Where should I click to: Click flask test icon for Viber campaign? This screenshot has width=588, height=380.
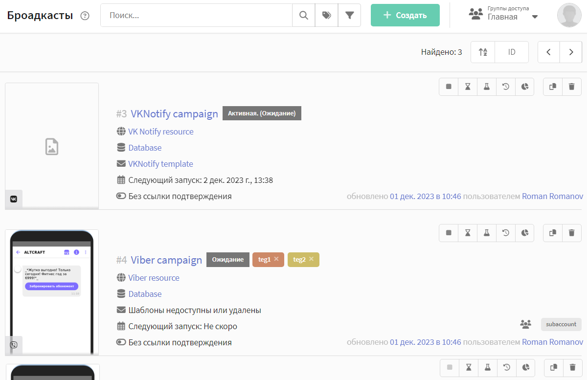pos(487,233)
